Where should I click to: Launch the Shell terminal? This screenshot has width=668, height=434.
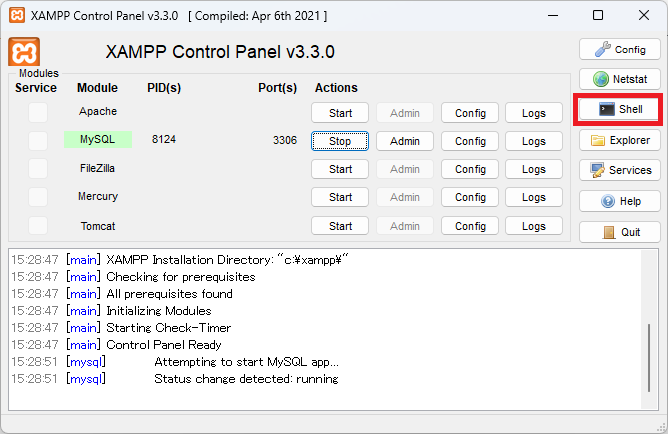click(x=620, y=109)
